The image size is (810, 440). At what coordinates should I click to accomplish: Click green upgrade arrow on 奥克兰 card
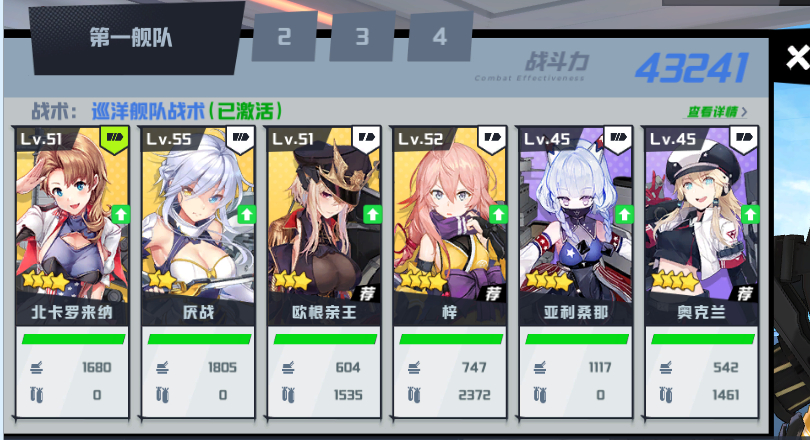pos(750,214)
